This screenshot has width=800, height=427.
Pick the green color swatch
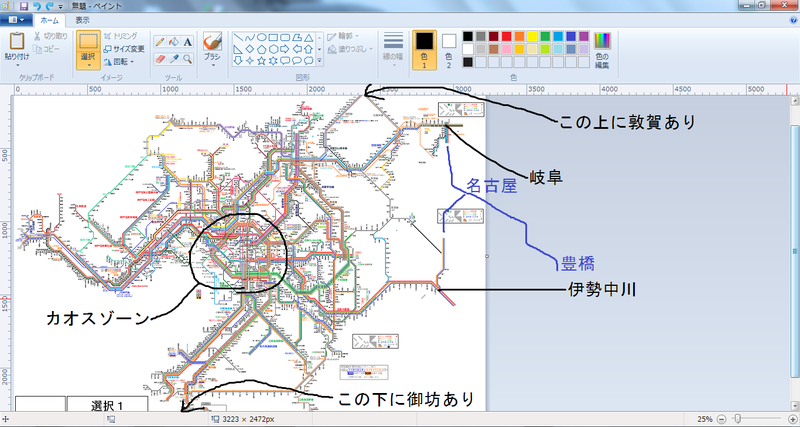[x=545, y=36]
